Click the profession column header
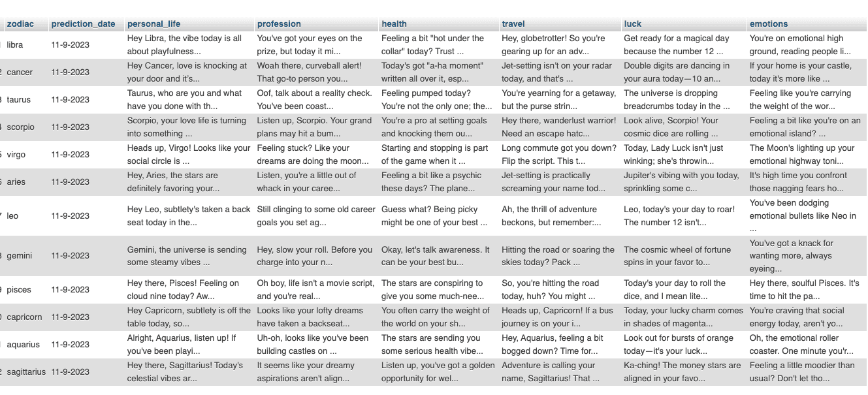The height and width of the screenshot is (395, 868). pyautogui.click(x=279, y=24)
